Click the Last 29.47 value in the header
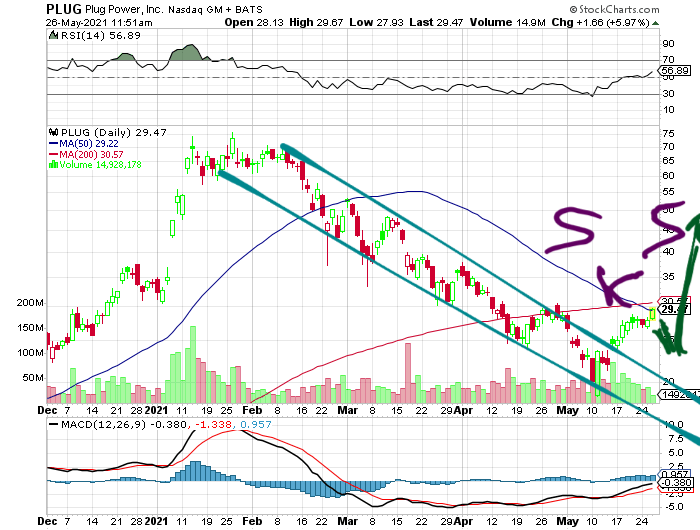Image resolution: width=700 pixels, height=530 pixels. tap(436, 22)
